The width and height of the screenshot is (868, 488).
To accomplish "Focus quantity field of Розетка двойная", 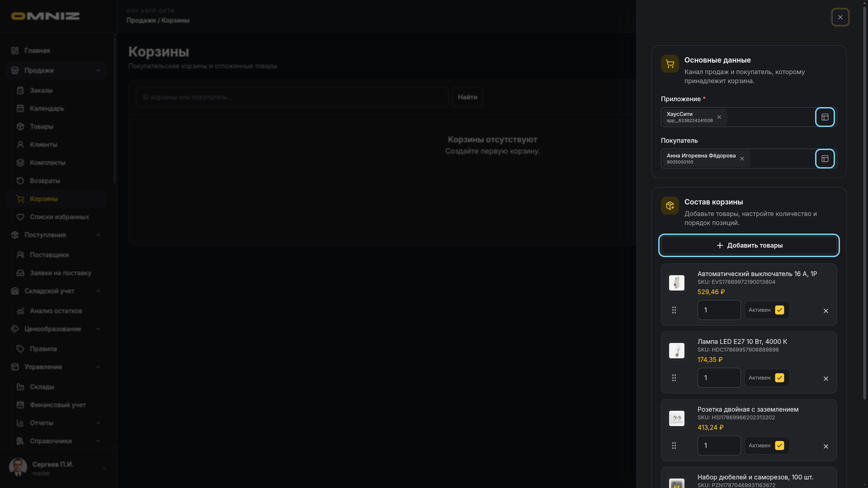I will (719, 445).
